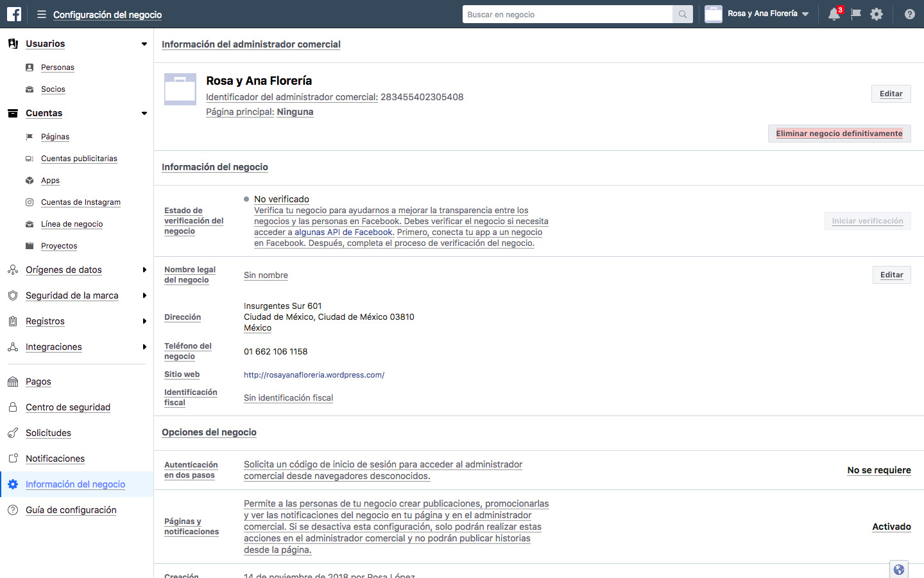Click Sin identificación fiscal text
This screenshot has height=578, width=924.
click(x=288, y=398)
